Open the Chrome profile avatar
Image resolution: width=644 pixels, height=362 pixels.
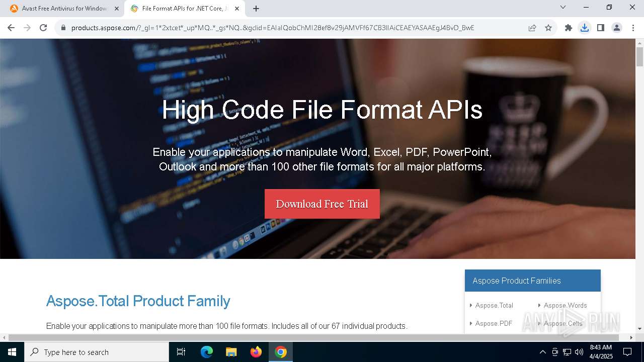[x=617, y=28]
